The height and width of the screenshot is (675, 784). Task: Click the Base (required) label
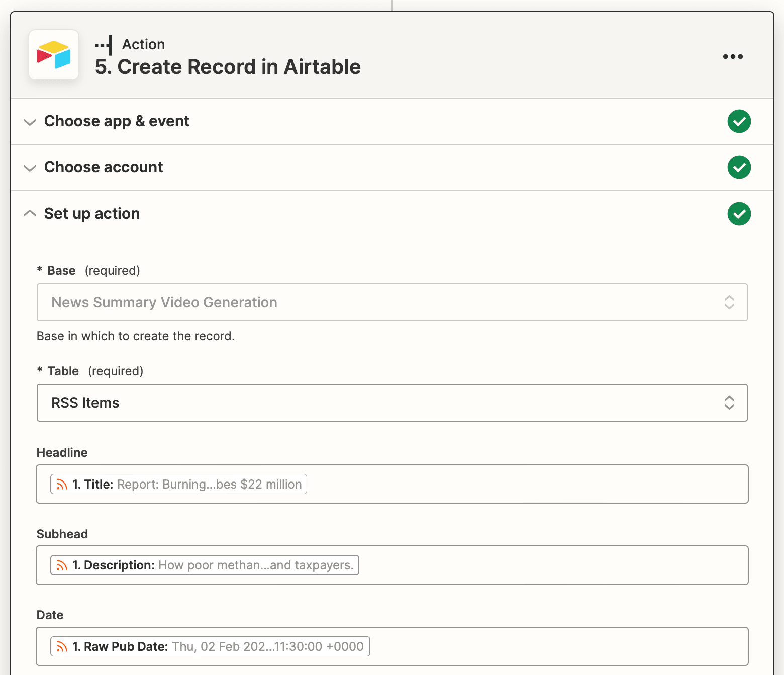88,270
